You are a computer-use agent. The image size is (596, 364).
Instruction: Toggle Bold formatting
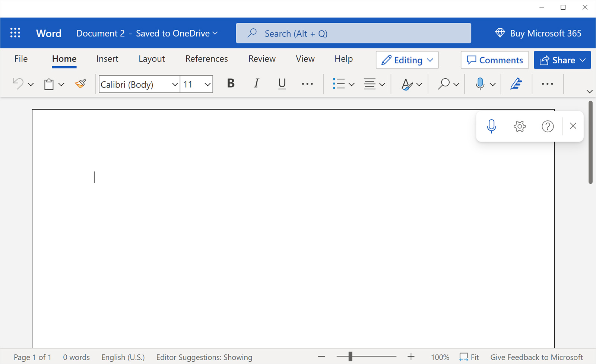[231, 83]
